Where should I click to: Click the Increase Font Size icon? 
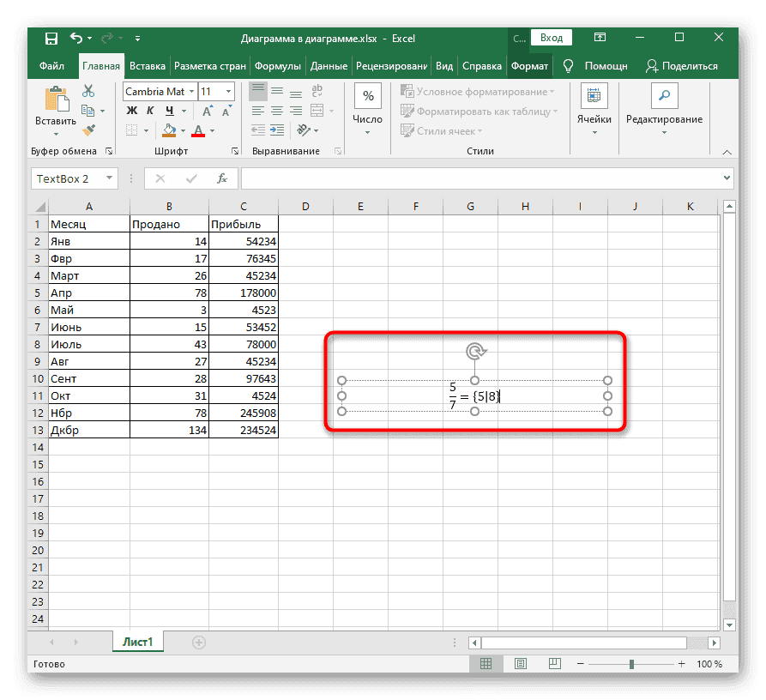click(207, 110)
